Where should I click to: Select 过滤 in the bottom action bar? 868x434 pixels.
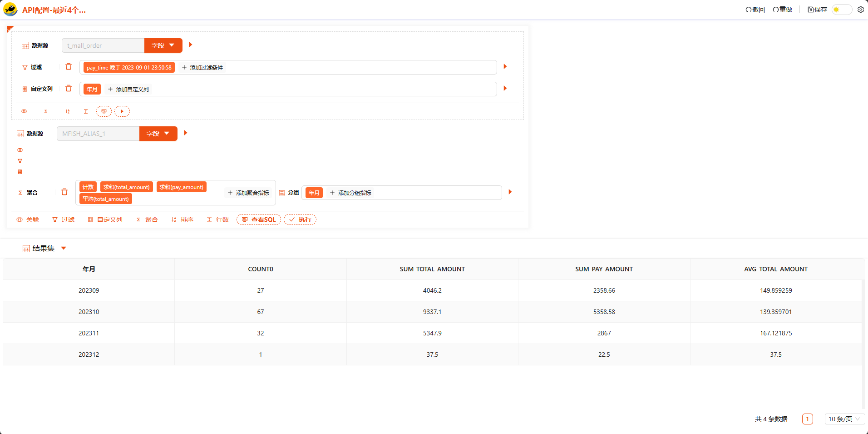pyautogui.click(x=63, y=219)
